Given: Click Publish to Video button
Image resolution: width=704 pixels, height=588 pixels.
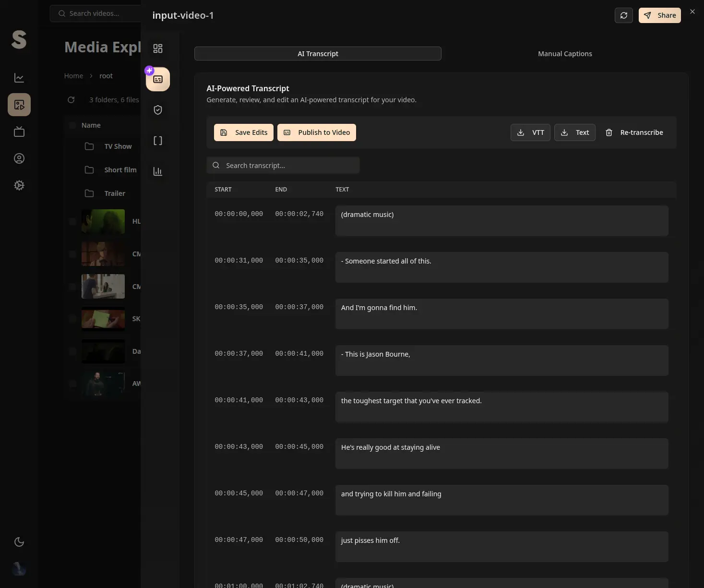Looking at the screenshot, I should click(317, 132).
